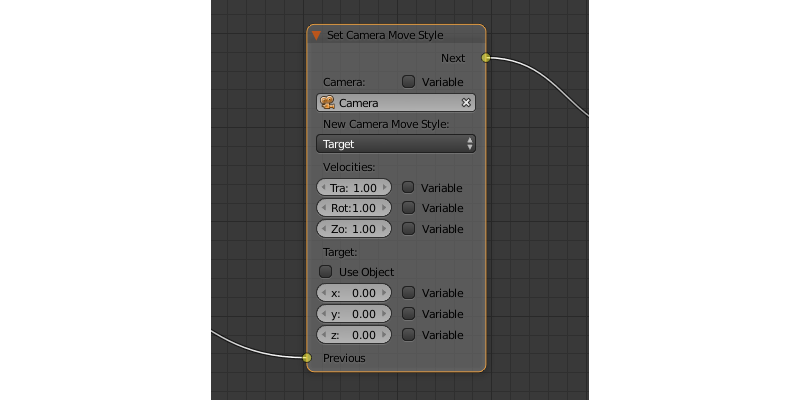The image size is (800, 400).
Task: Check Variable for target y value
Action: tap(408, 314)
